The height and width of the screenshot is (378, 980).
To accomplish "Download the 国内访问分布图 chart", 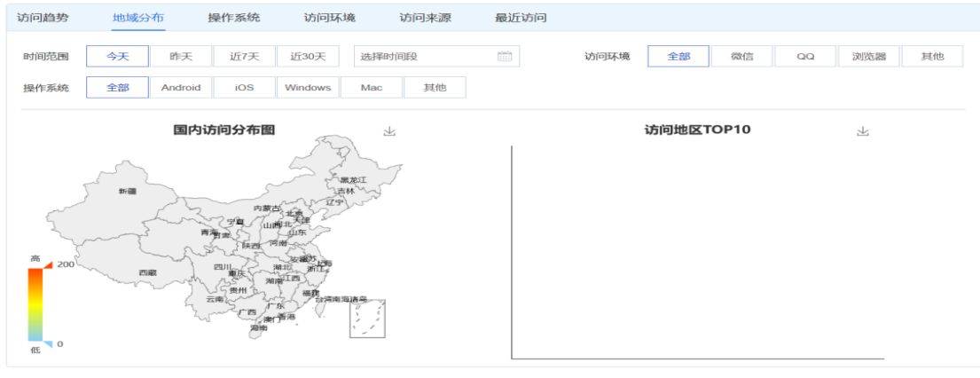I will point(389,130).
